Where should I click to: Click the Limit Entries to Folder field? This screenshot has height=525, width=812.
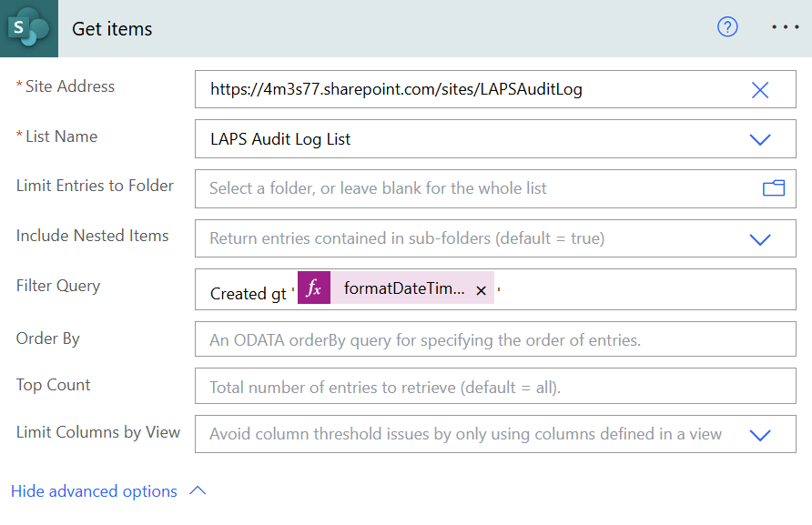pos(473,188)
